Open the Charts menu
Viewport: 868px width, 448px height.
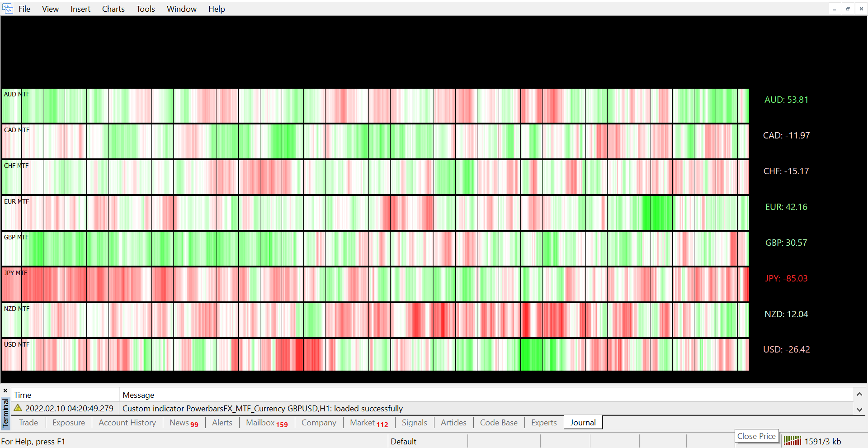pyautogui.click(x=113, y=9)
